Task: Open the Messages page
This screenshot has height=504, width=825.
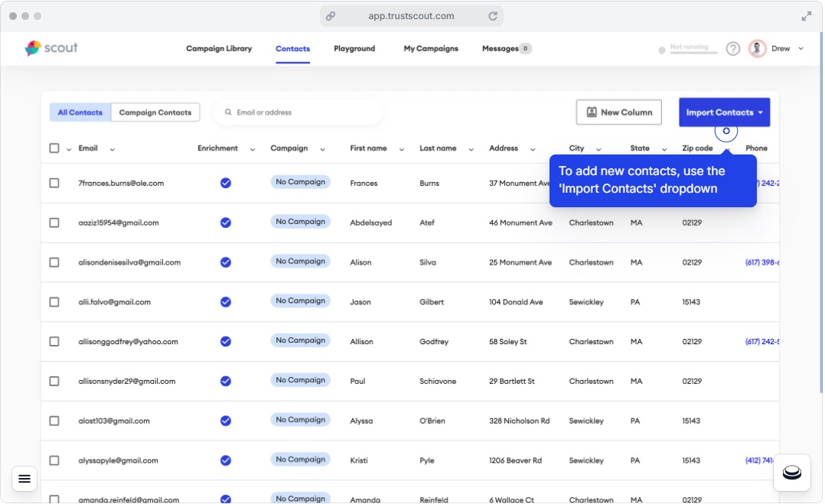Action: click(x=500, y=48)
